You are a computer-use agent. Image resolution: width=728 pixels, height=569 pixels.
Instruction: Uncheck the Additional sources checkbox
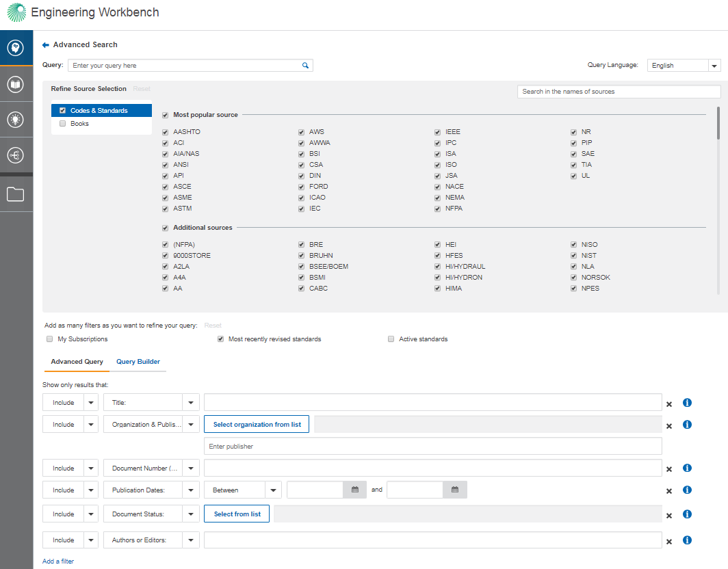(x=166, y=228)
